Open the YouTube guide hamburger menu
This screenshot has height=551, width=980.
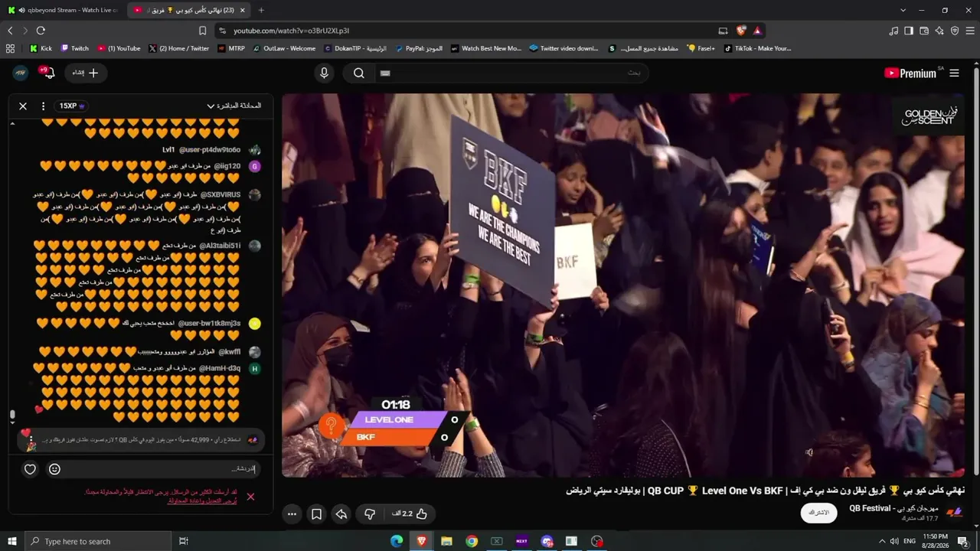pyautogui.click(x=954, y=73)
